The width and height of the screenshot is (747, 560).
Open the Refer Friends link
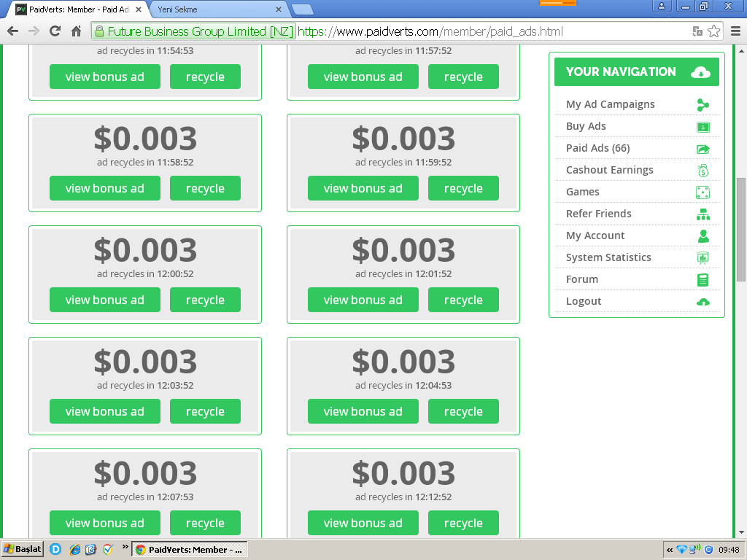599,214
